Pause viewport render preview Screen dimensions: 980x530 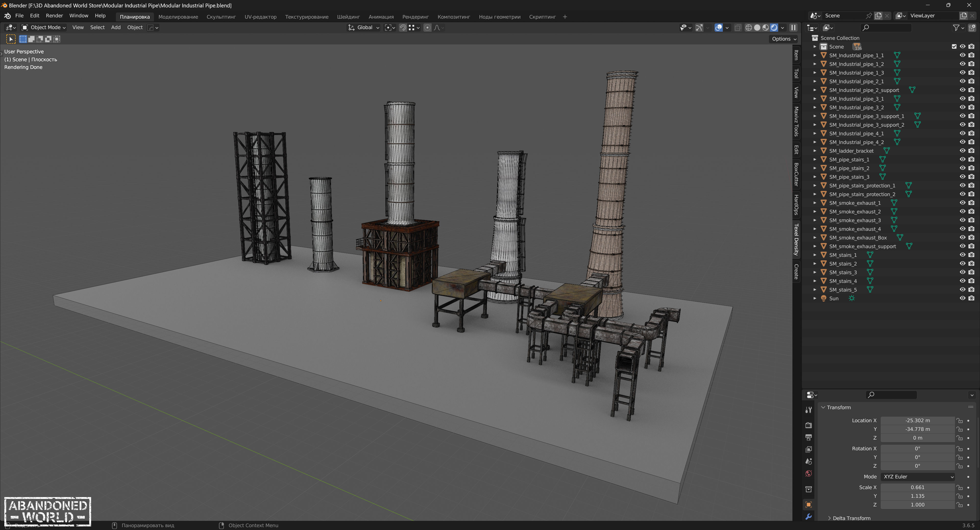tap(793, 27)
